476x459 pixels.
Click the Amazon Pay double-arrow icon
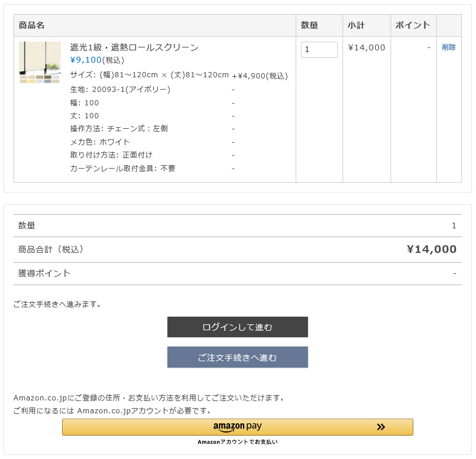[x=381, y=427]
